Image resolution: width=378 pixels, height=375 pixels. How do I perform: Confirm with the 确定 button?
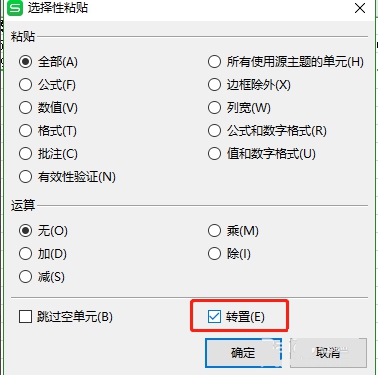click(243, 353)
